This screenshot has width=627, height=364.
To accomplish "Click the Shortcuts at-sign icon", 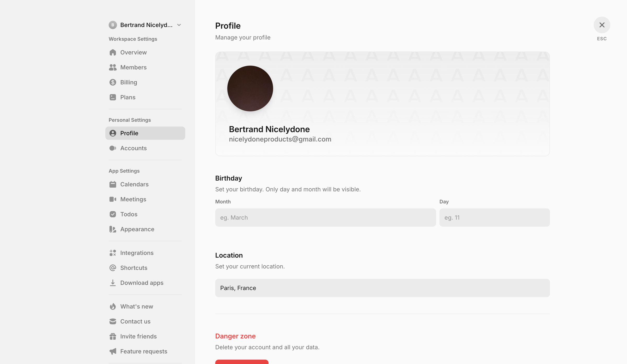I will pos(113,268).
